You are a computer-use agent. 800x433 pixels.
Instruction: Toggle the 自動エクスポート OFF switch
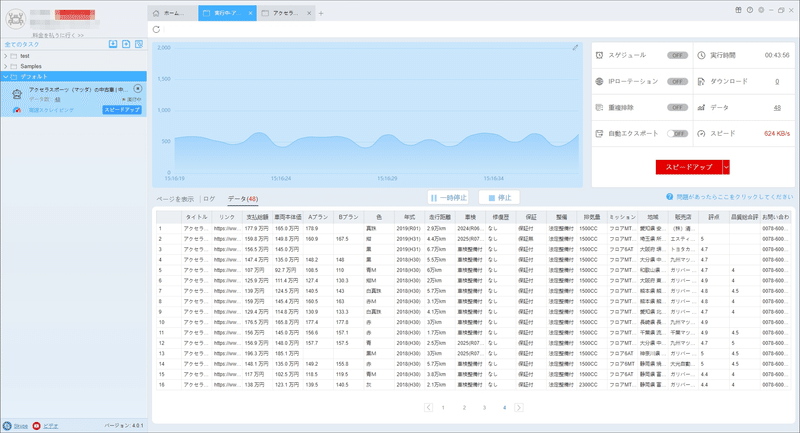point(677,134)
